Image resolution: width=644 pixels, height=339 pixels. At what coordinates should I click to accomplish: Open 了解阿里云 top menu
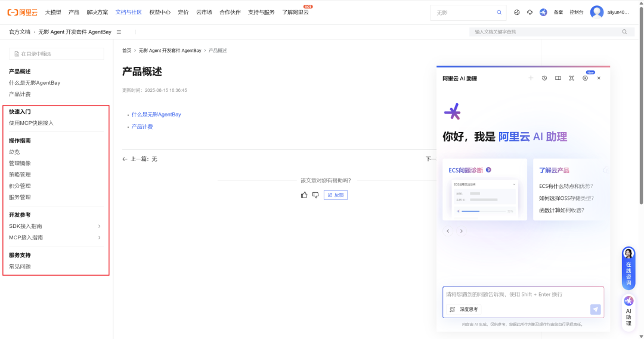click(295, 13)
